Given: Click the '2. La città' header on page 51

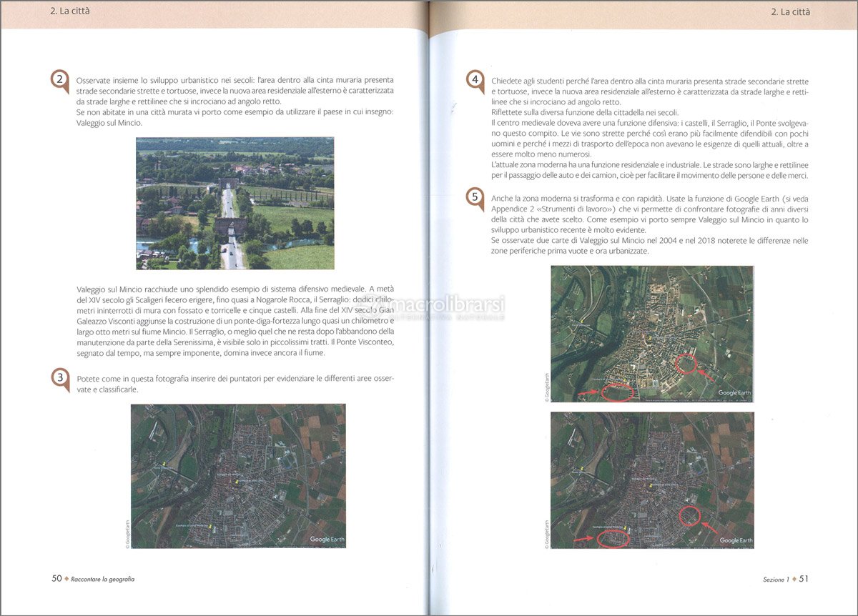Looking at the screenshot, I should pyautogui.click(x=790, y=11).
